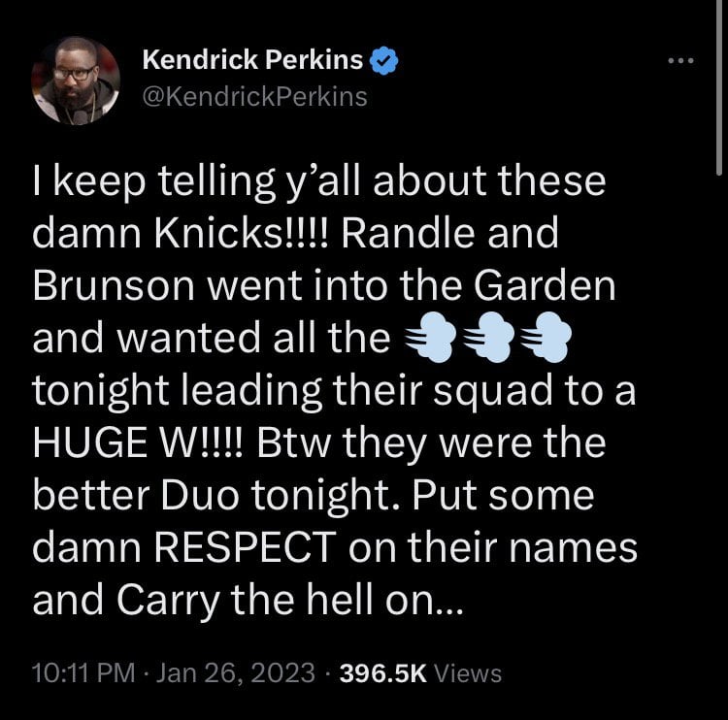Open the 396.5K view count
Image resolution: width=728 pixels, height=720 pixels.
(x=383, y=673)
